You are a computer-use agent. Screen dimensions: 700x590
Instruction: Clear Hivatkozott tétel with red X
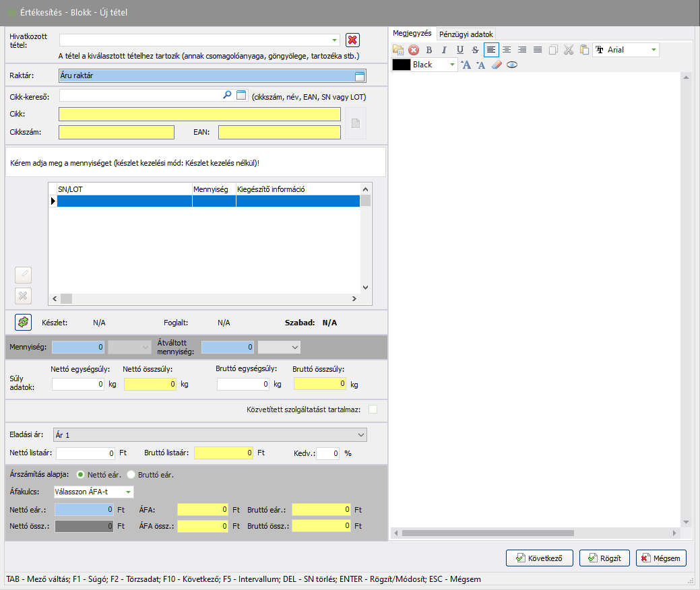coord(352,40)
